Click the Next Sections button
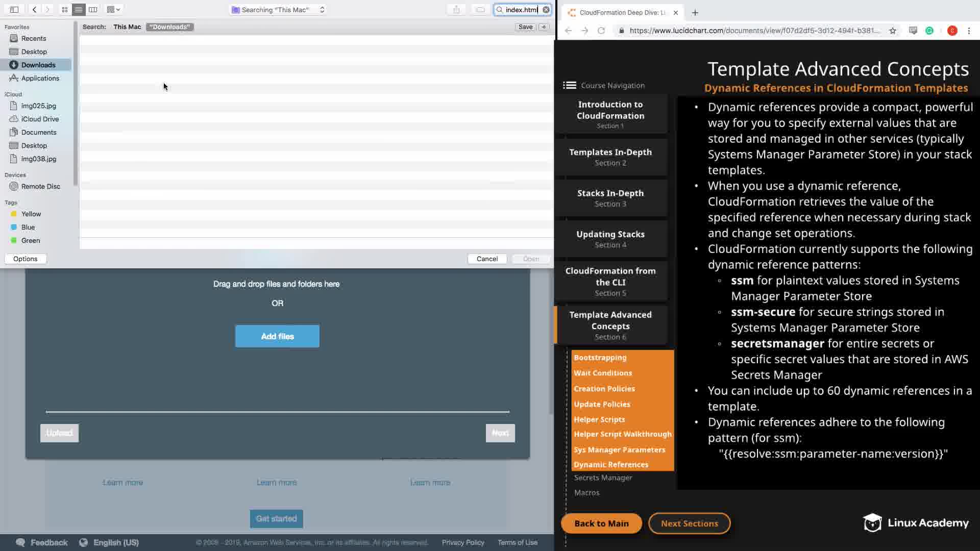 689,523
